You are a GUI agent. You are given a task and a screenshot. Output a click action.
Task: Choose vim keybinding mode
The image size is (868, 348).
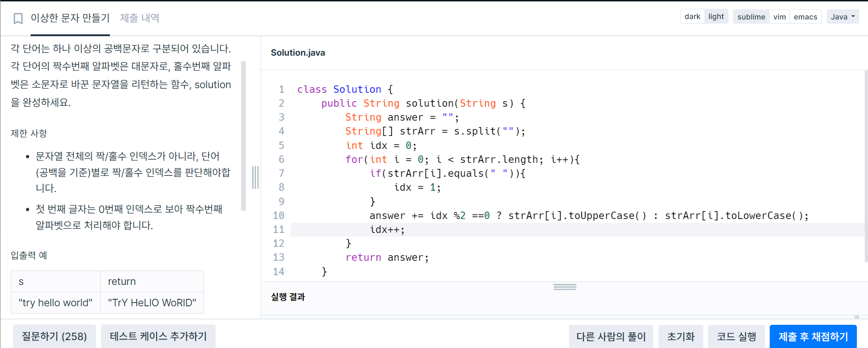779,17
